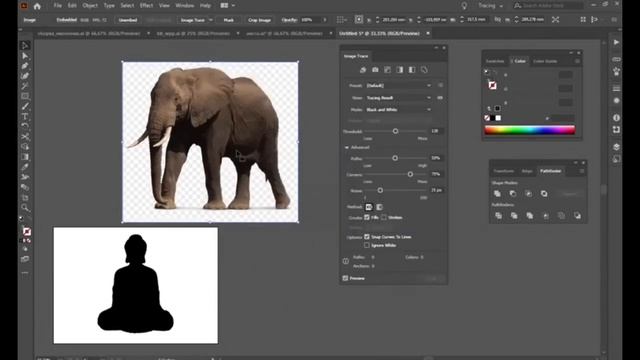The width and height of the screenshot is (640, 360).
Task: Open the info panel icon in dock
Action: tap(616, 118)
